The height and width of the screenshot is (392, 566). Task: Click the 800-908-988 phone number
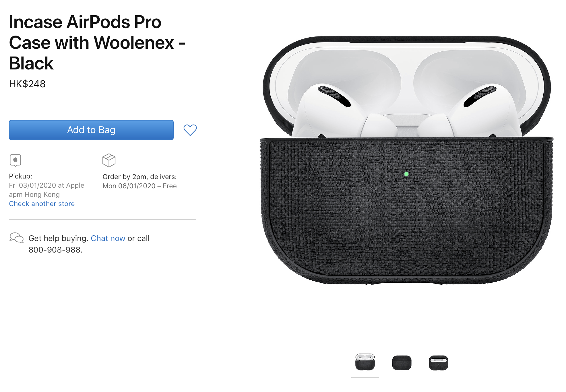pyautogui.click(x=55, y=250)
